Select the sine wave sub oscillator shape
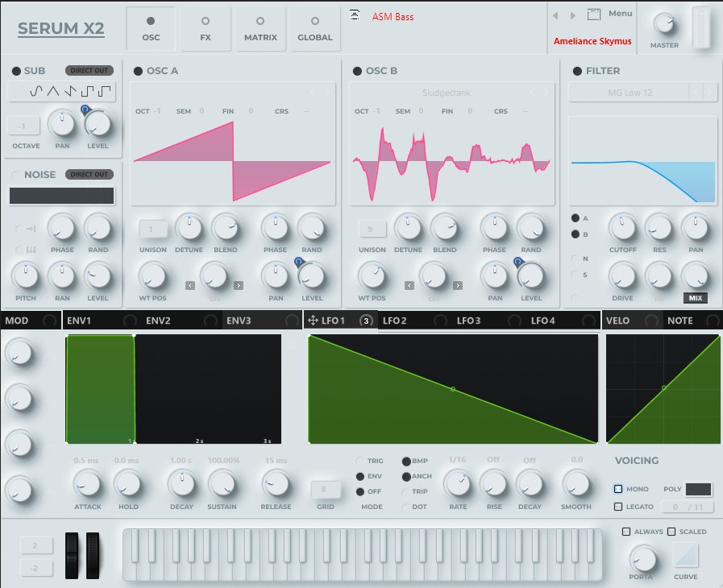Image resolution: width=723 pixels, height=588 pixels. [x=36, y=91]
